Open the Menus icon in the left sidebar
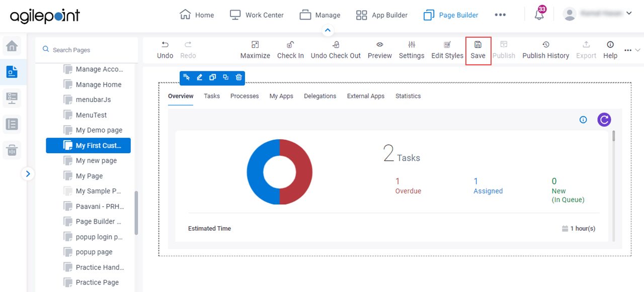644x292 pixels. tap(12, 98)
